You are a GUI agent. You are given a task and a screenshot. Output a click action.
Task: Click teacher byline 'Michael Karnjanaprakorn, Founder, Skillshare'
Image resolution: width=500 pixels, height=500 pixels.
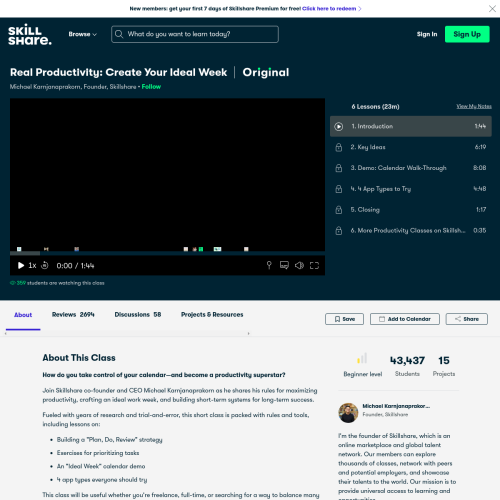pos(73,87)
